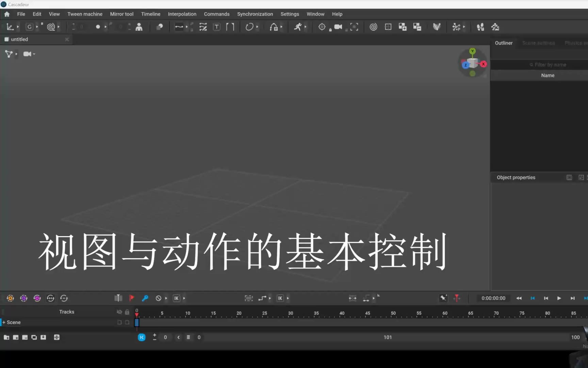Click the brackets interval icon
588x368 pixels.
(230, 27)
